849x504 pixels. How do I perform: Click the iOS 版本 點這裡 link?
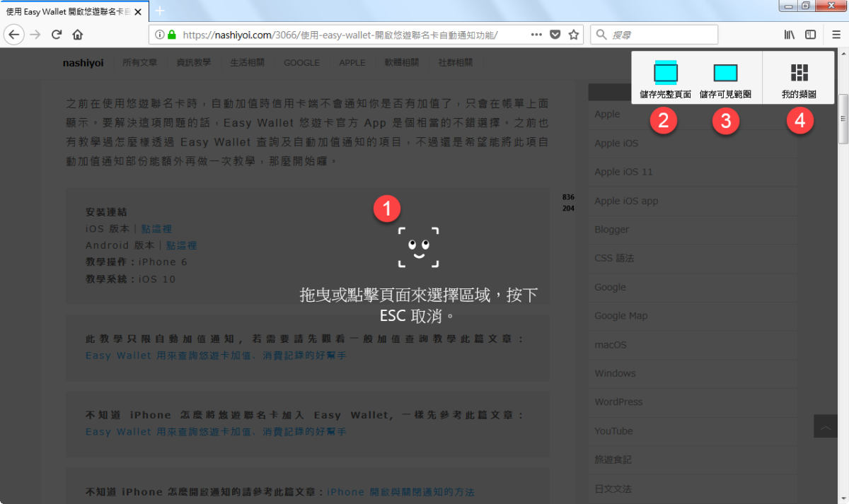156,228
